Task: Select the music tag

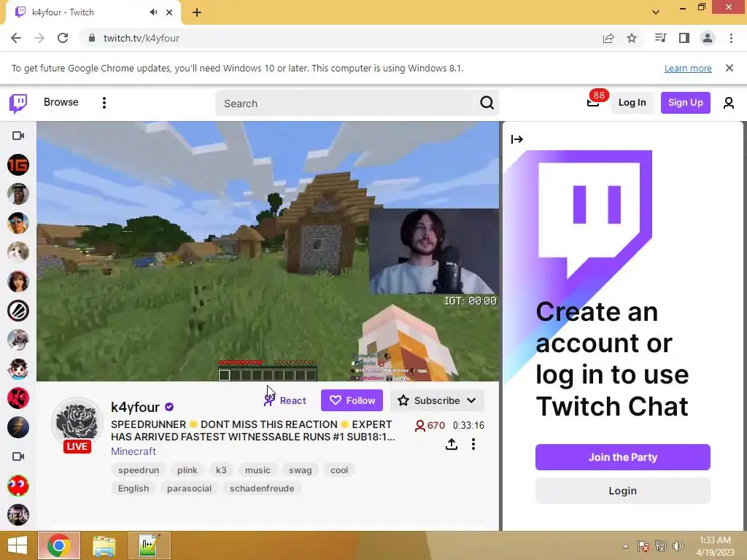Action: pyautogui.click(x=258, y=470)
